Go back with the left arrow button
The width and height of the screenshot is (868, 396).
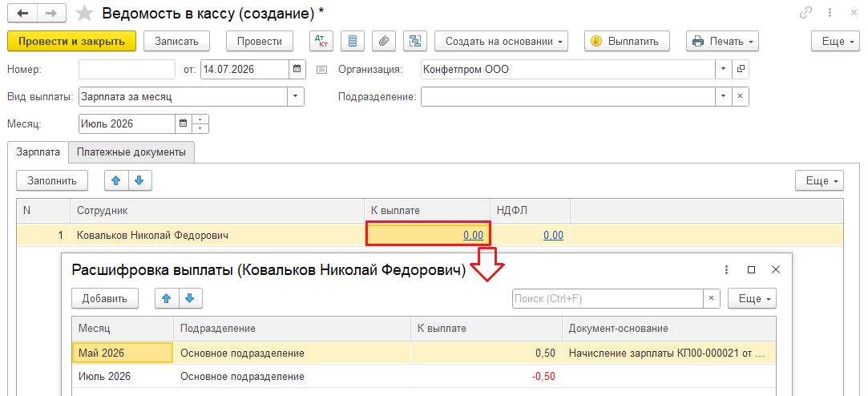[22, 14]
